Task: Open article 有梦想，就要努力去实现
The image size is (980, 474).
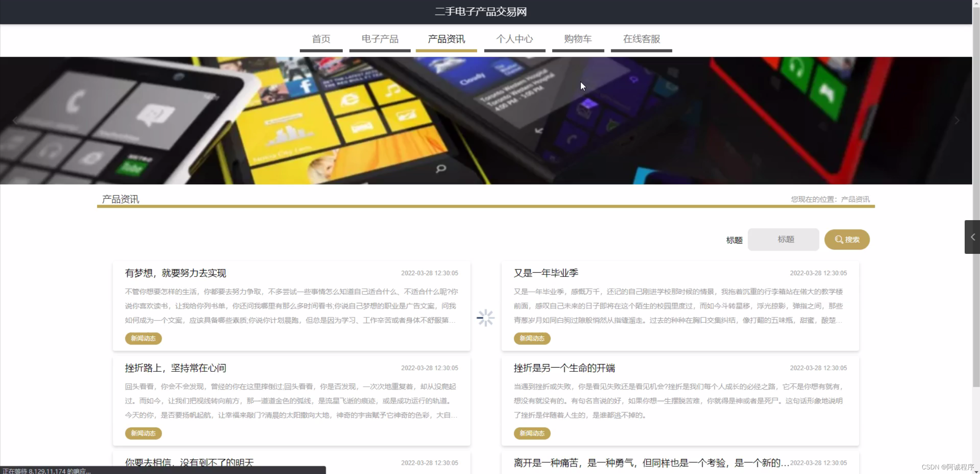Action: 175,273
